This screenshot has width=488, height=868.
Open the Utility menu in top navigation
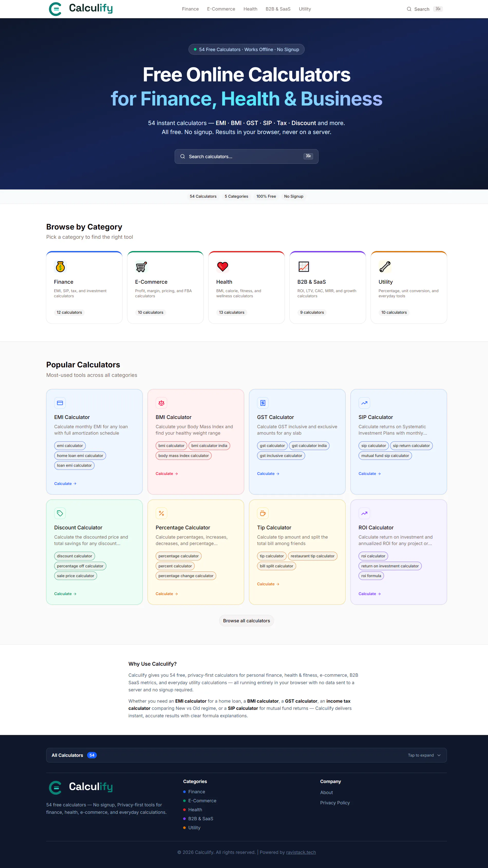(305, 9)
